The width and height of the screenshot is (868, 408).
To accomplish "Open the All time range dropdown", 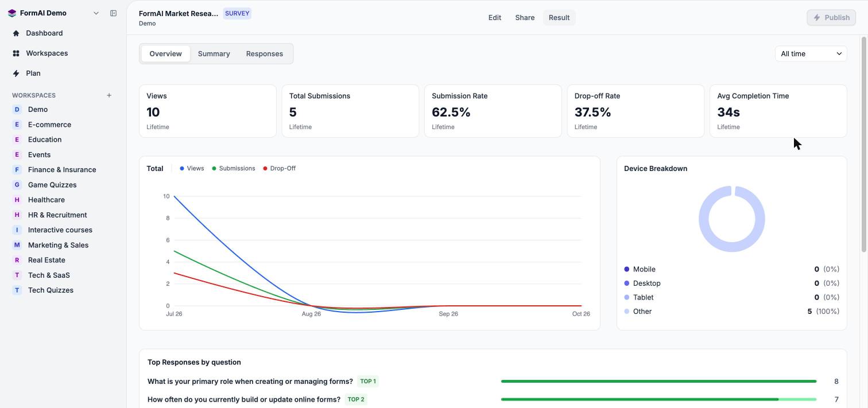I will point(811,54).
